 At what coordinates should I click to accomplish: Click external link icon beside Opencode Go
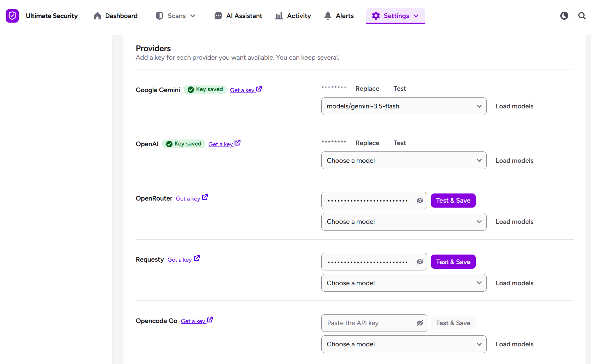(210, 320)
